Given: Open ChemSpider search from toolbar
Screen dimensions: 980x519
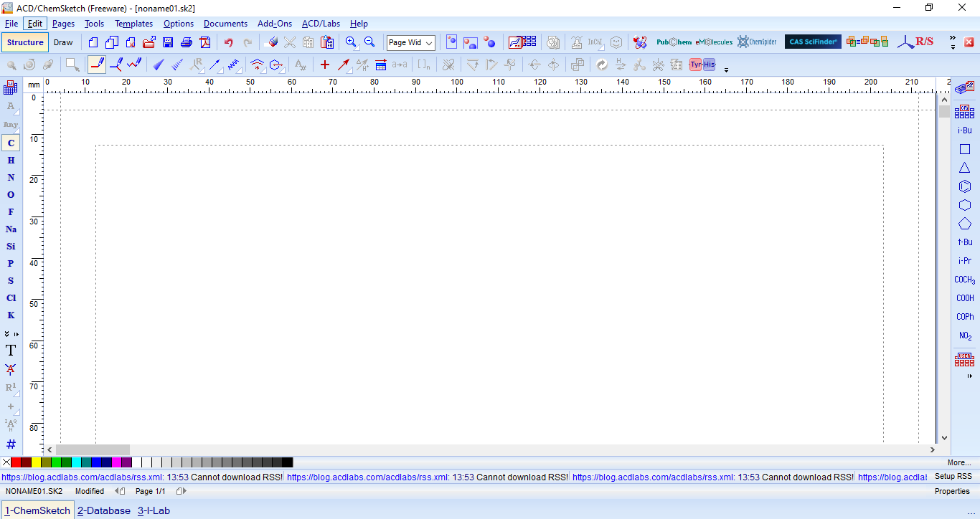Looking at the screenshot, I should coord(757,42).
